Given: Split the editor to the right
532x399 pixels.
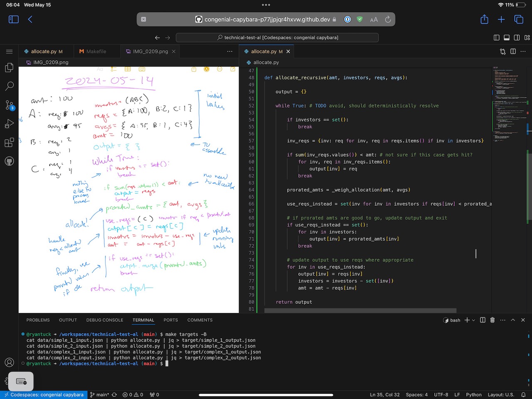Looking at the screenshot, I should (513, 52).
